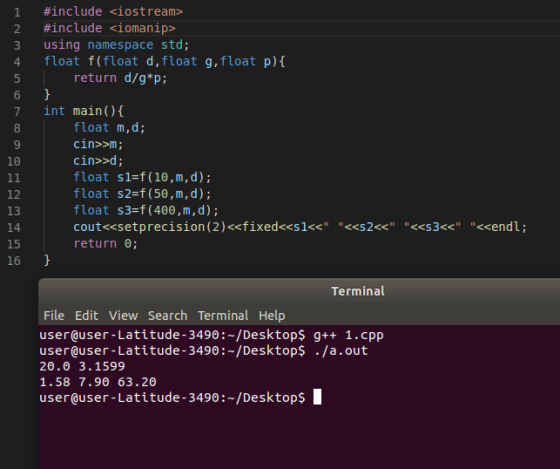Click the output line '1.58 7.90 63.20'
The height and width of the screenshot is (469, 560).
click(98, 382)
